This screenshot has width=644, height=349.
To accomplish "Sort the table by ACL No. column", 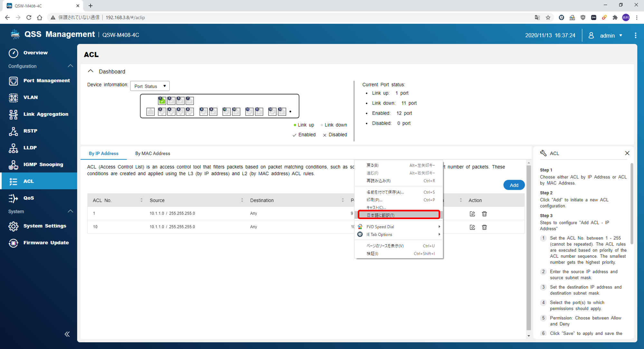I will 141,200.
